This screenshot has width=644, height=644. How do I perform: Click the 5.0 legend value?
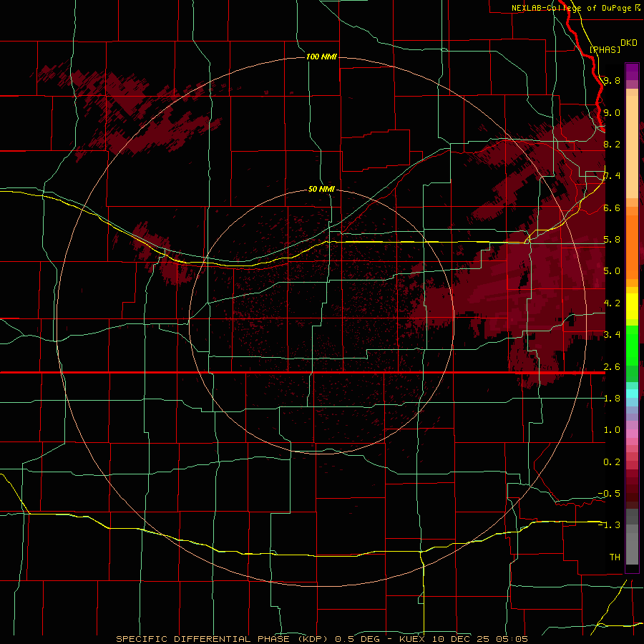coord(612,271)
